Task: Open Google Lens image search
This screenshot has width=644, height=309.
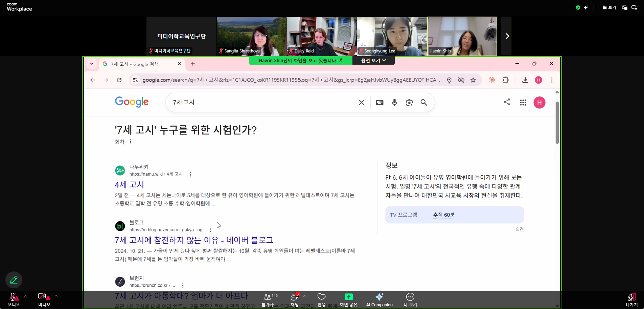Action: (409, 103)
